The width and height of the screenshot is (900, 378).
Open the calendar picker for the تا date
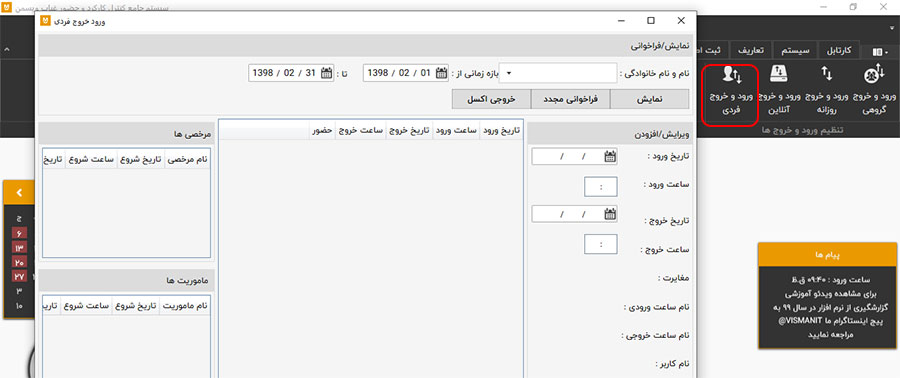[x=326, y=73]
